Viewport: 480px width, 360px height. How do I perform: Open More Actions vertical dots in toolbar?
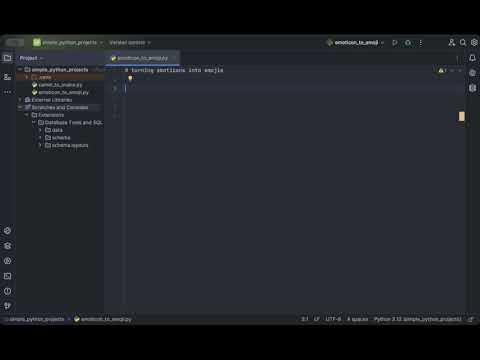point(421,43)
